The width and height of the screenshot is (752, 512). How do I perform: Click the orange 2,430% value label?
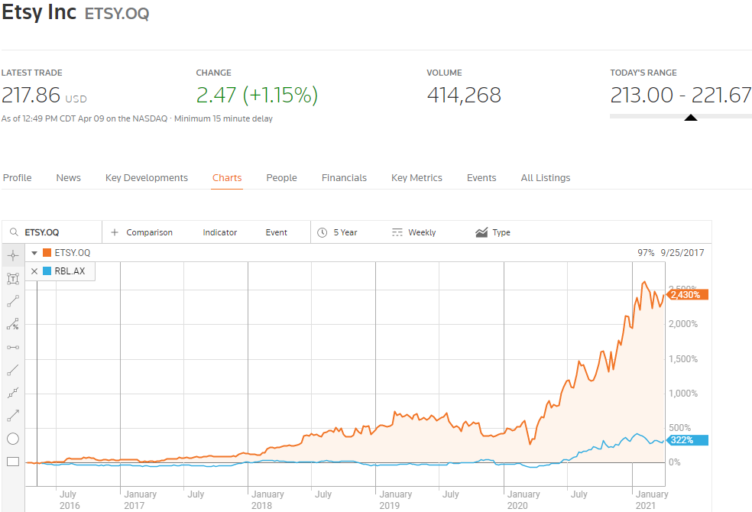(x=687, y=295)
